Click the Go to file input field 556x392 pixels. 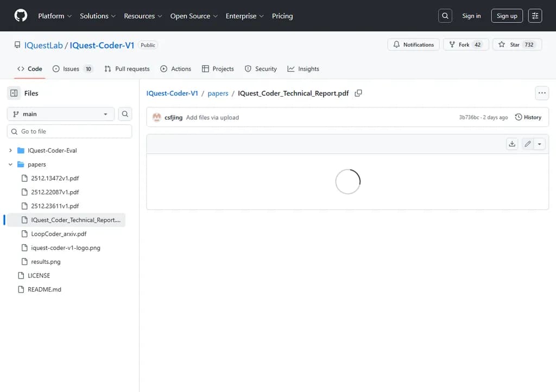pyautogui.click(x=69, y=131)
